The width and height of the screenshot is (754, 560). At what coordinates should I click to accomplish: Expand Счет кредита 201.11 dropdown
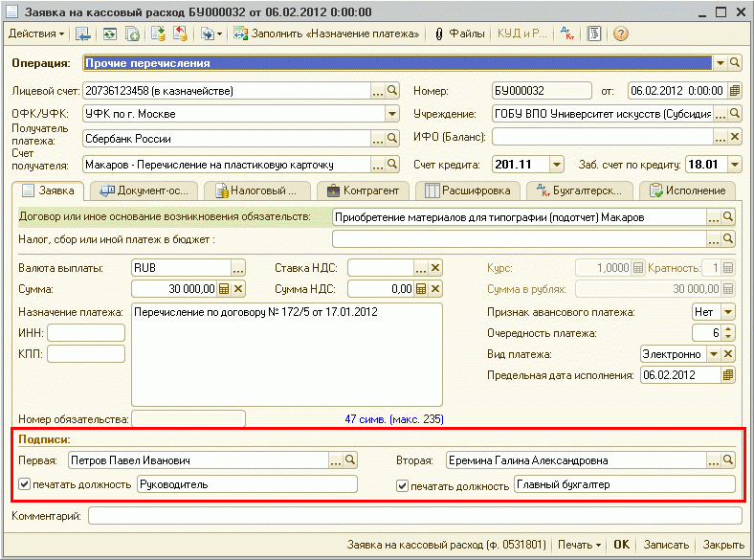(x=557, y=165)
